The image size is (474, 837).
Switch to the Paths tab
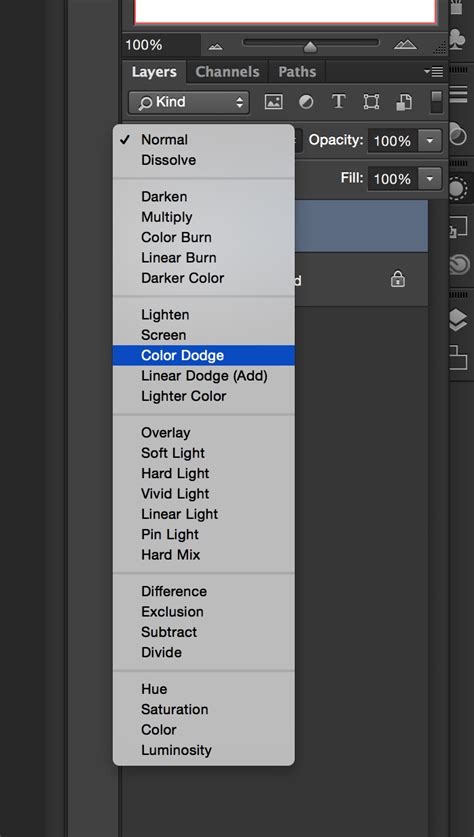(297, 72)
